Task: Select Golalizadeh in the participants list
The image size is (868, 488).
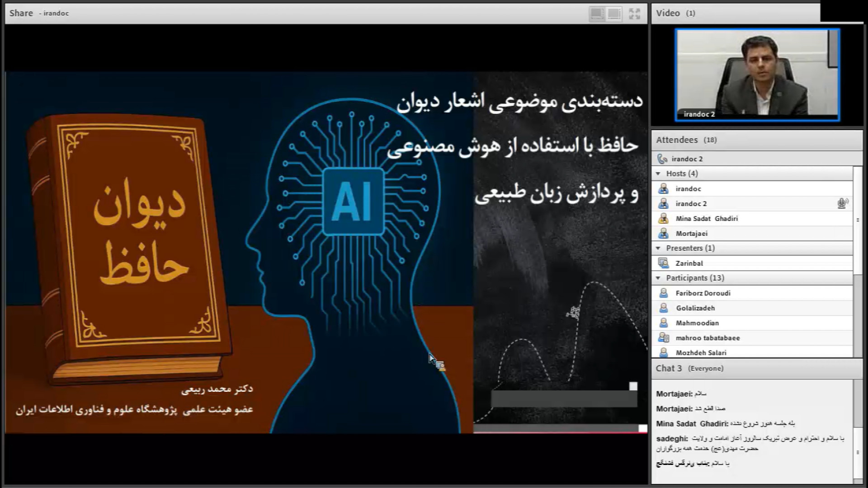Action: [x=695, y=308]
